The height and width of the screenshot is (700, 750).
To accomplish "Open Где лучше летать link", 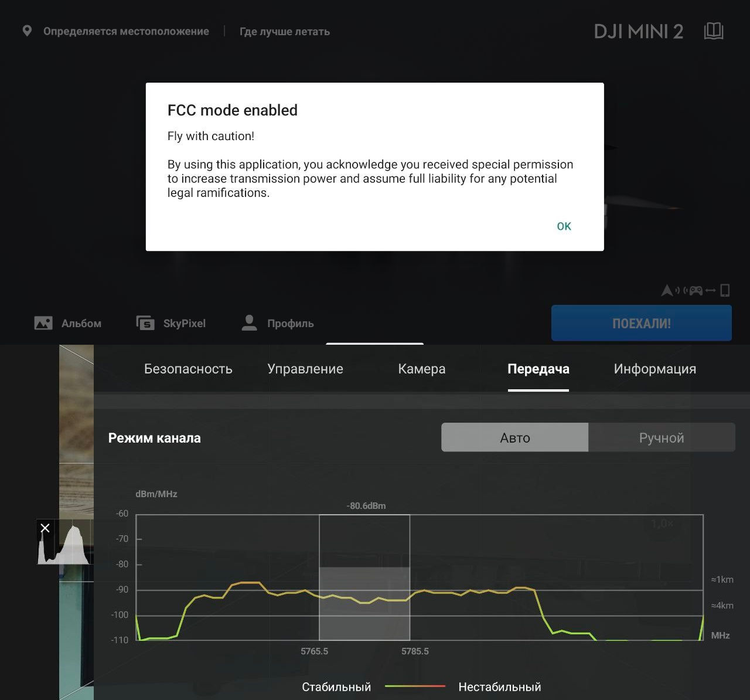I will [285, 32].
